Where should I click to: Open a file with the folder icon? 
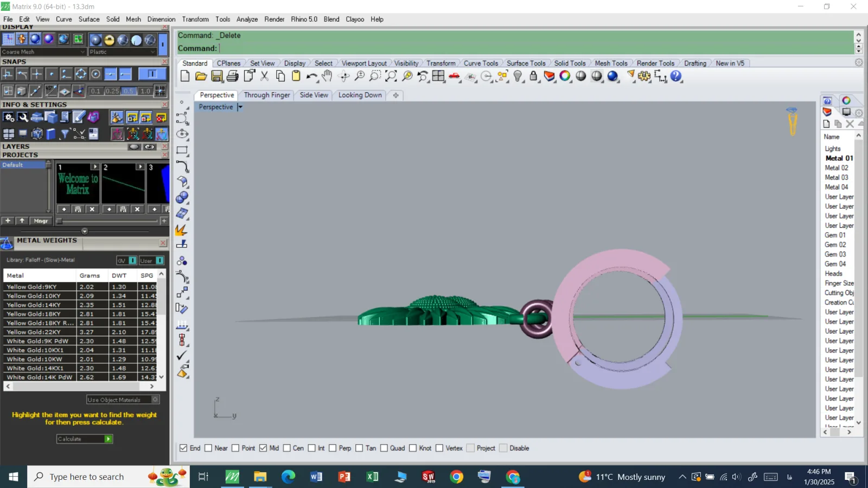[201, 76]
